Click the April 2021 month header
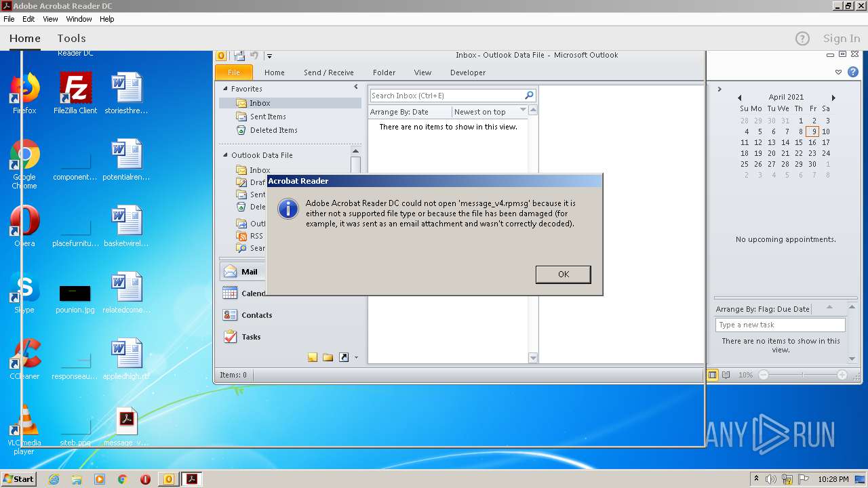 (786, 98)
